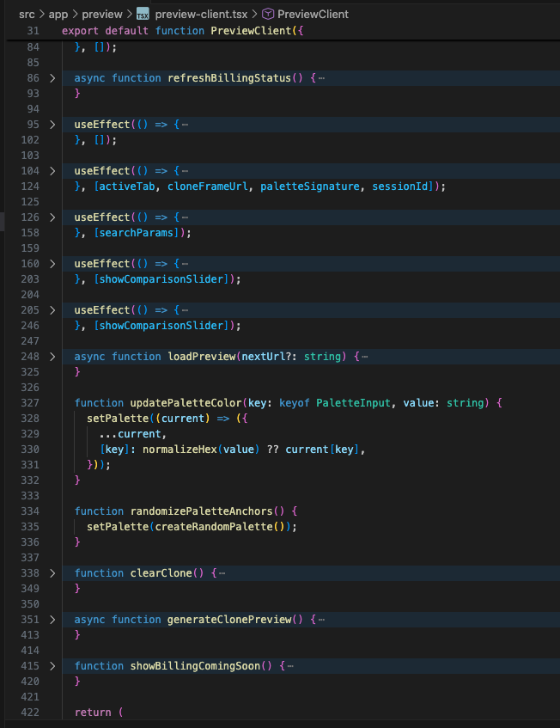Click setPalette call on line 335
Viewport: 560px width, 728px height.
click(x=118, y=527)
